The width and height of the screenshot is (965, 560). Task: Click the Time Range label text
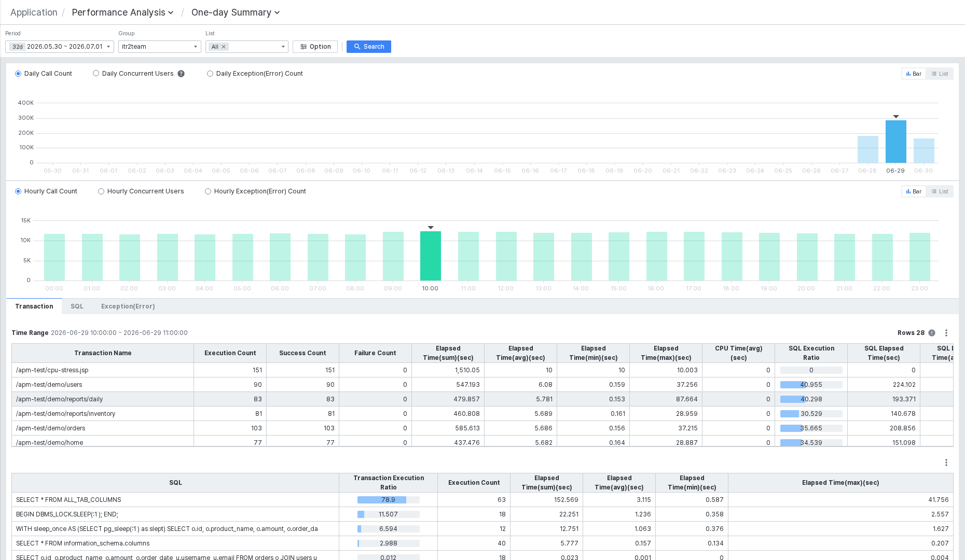click(30, 333)
